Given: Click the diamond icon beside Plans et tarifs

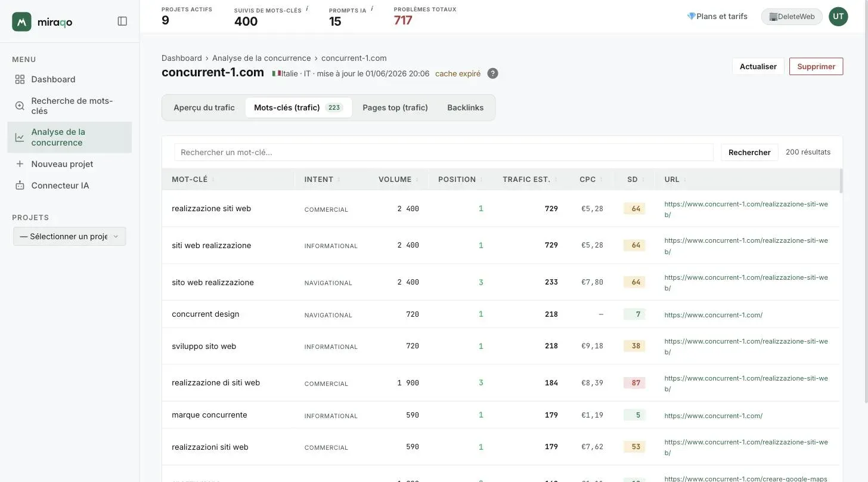Looking at the screenshot, I should click(x=692, y=16).
